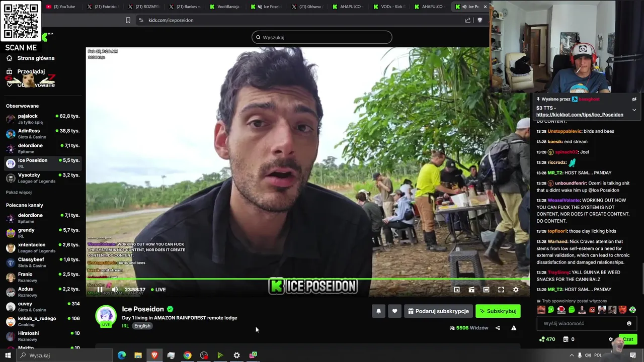Open player settings gear

[x=516, y=290]
